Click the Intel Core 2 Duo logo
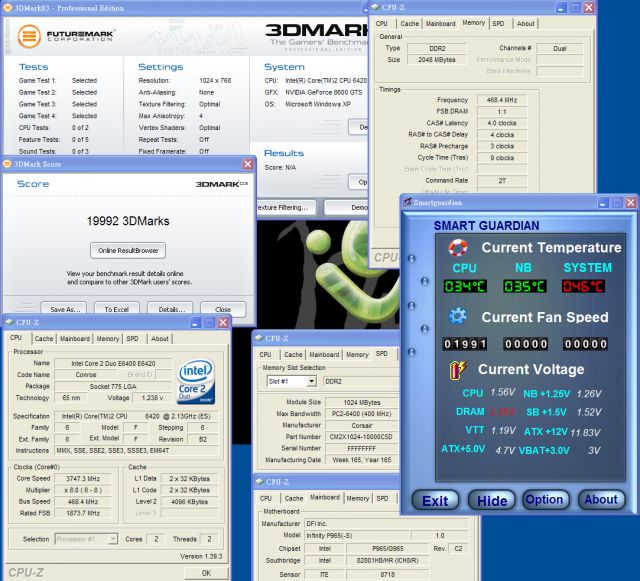Screen dimensions: 640x581 [196, 382]
